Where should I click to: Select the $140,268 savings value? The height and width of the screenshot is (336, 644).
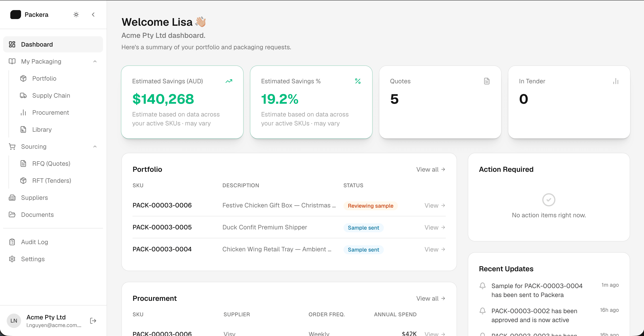(163, 99)
